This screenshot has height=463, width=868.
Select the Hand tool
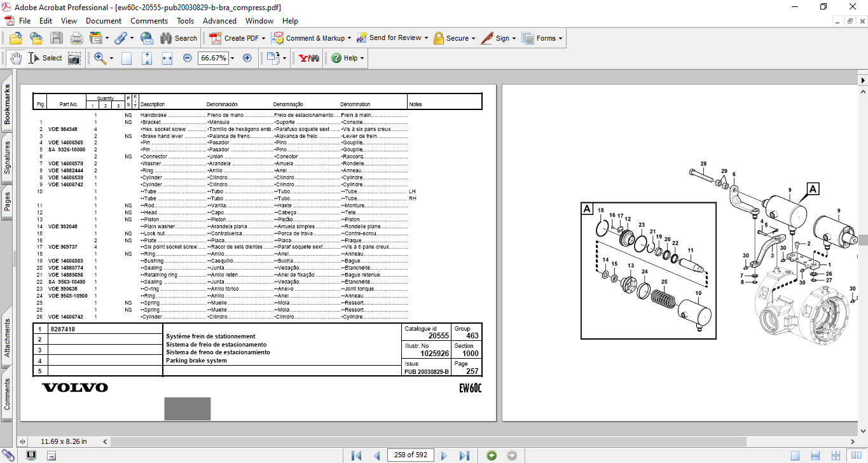click(x=16, y=58)
